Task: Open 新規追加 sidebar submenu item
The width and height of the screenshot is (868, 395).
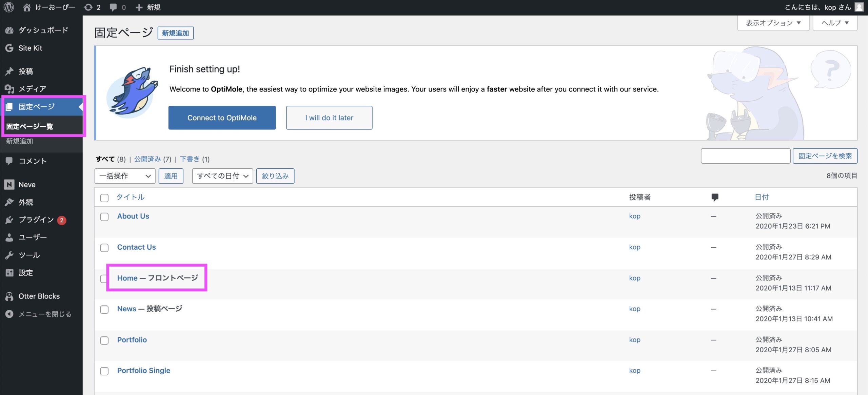Action: pos(20,141)
